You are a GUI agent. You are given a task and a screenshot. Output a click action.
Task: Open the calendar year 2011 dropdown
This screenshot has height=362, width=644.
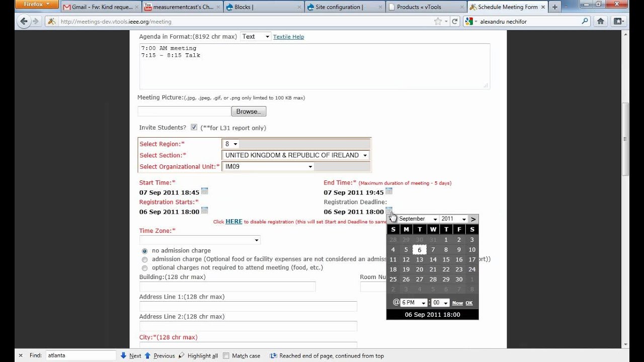point(454,219)
